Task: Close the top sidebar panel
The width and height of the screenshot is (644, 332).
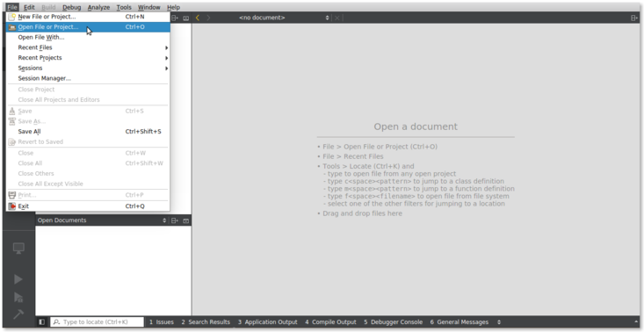Action: (x=185, y=18)
